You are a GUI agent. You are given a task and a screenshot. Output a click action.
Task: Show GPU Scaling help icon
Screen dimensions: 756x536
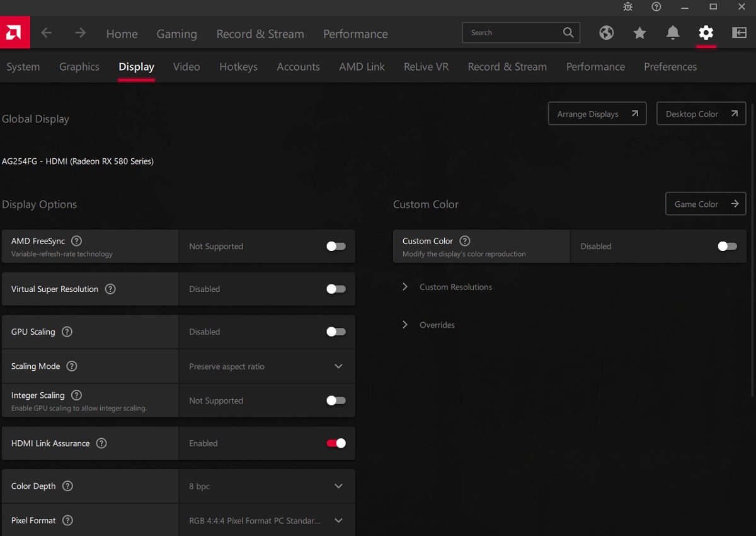67,332
